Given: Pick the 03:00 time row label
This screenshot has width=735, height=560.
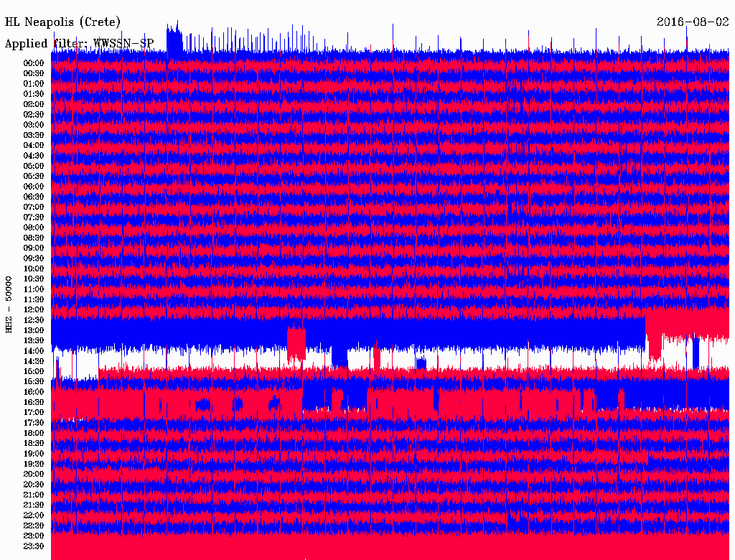Looking at the screenshot, I should (34, 125).
